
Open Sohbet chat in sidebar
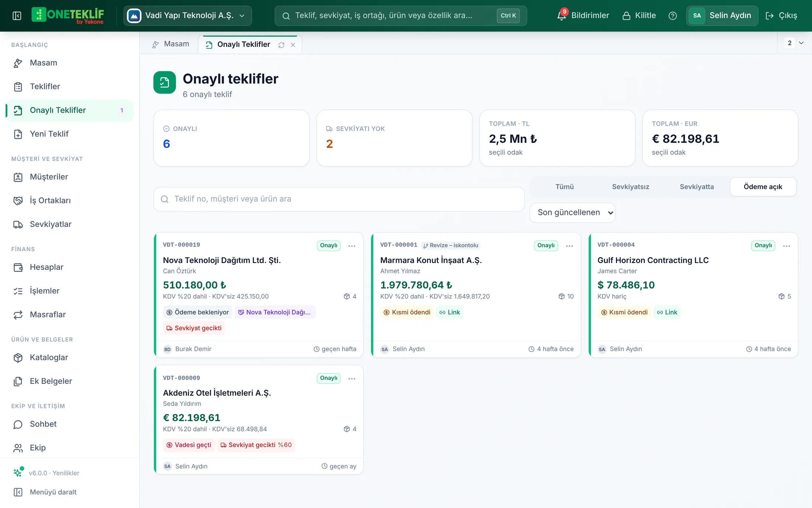[x=70, y=424]
